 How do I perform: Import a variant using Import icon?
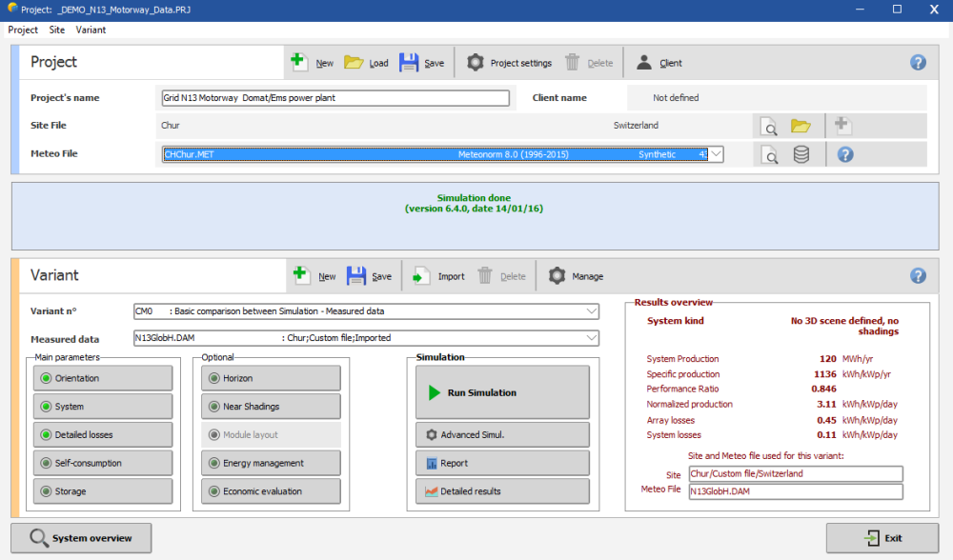[422, 276]
